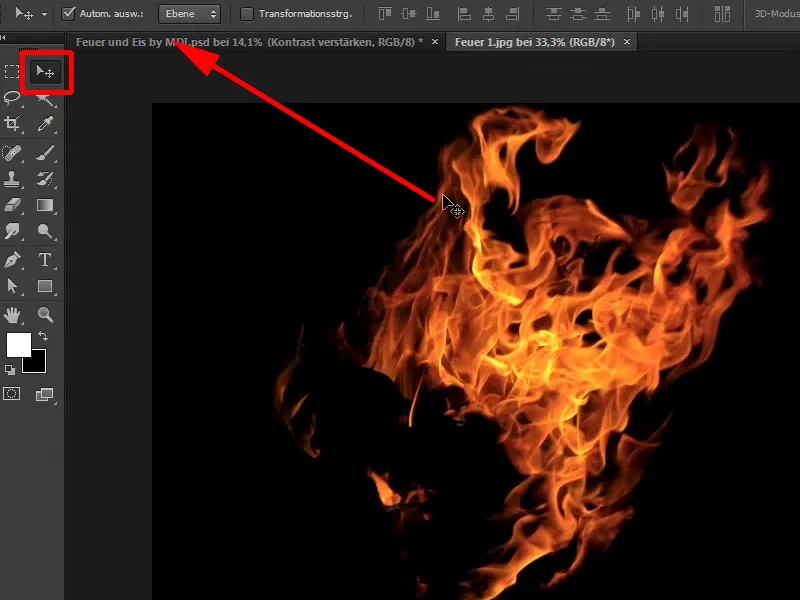Switch to the Feuer und Eis by MDI.psd tab
This screenshot has width=800, height=600.
click(249, 42)
